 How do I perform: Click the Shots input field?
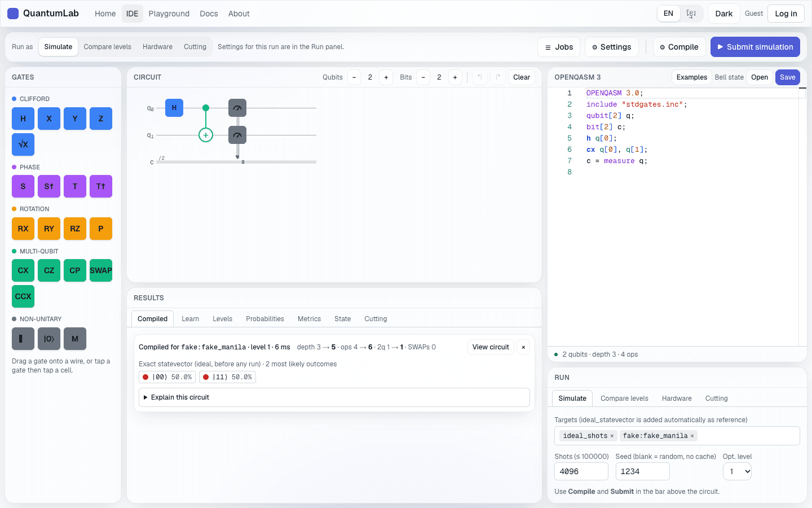click(581, 471)
